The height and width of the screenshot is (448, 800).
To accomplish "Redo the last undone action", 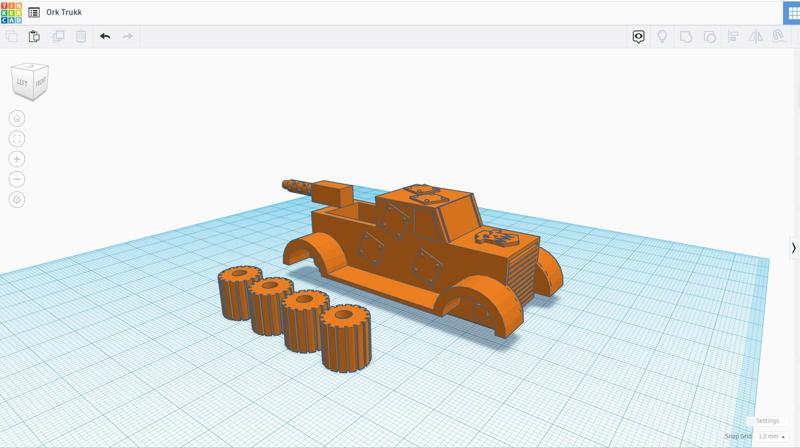I will pyautogui.click(x=128, y=36).
